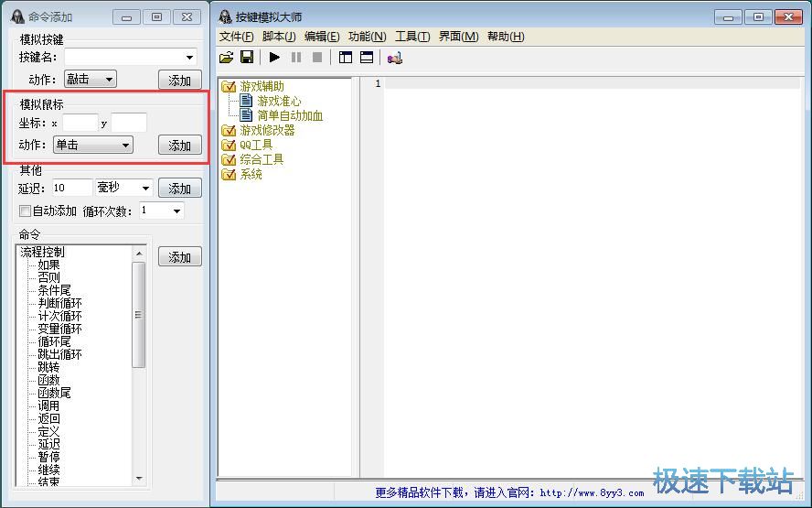Select the 循环尾 command
812x508 pixels.
coord(54,341)
